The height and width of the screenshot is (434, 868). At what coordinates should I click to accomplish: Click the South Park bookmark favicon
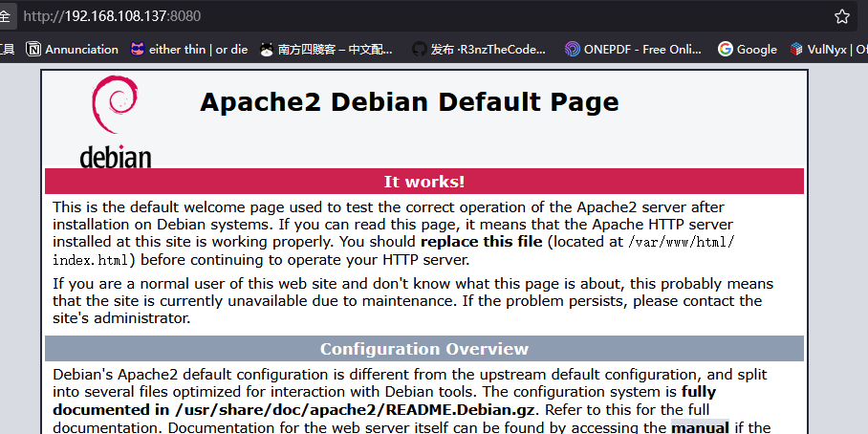tap(267, 50)
